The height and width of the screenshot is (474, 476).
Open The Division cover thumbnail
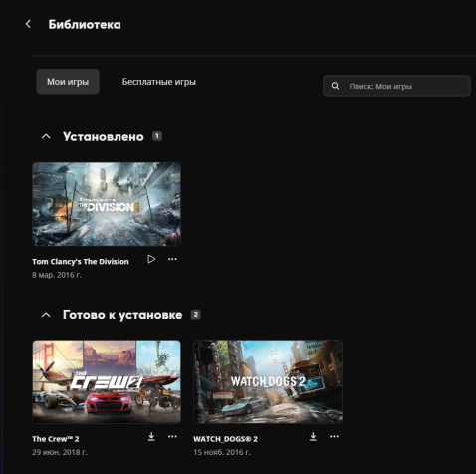[x=107, y=204]
